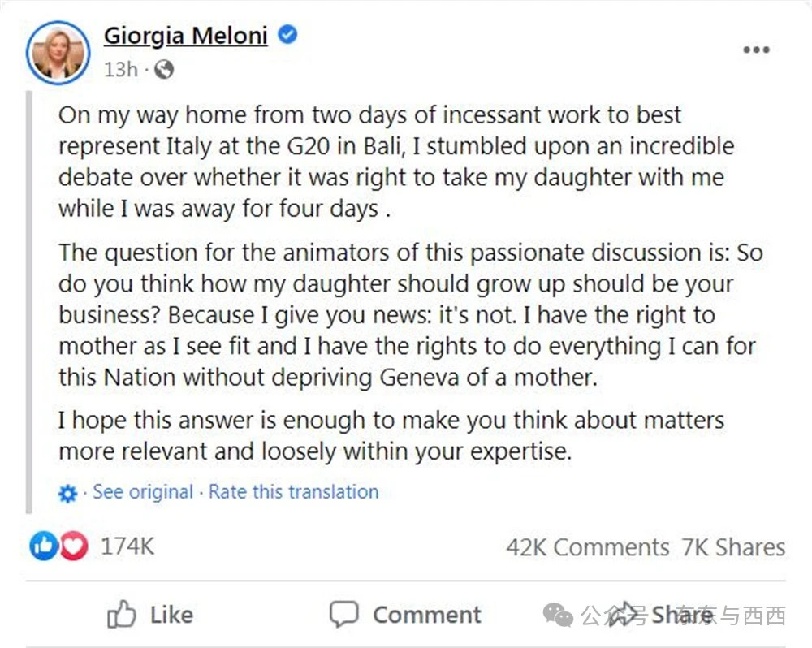View the 7K Shares list
This screenshot has height=648, width=812.
coord(734,547)
